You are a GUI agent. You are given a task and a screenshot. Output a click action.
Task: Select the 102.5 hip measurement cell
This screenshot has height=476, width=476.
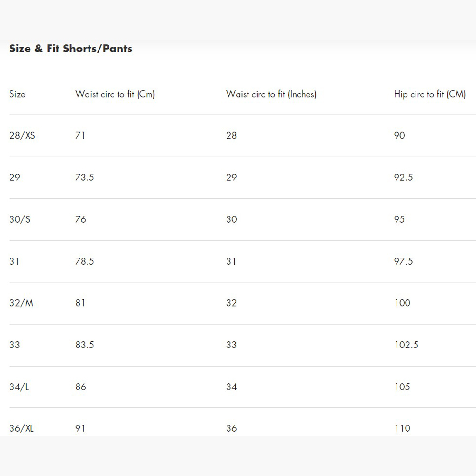coord(407,345)
